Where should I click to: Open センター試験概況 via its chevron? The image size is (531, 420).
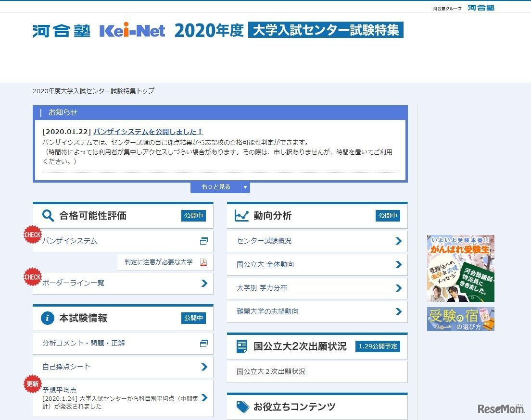398,241
